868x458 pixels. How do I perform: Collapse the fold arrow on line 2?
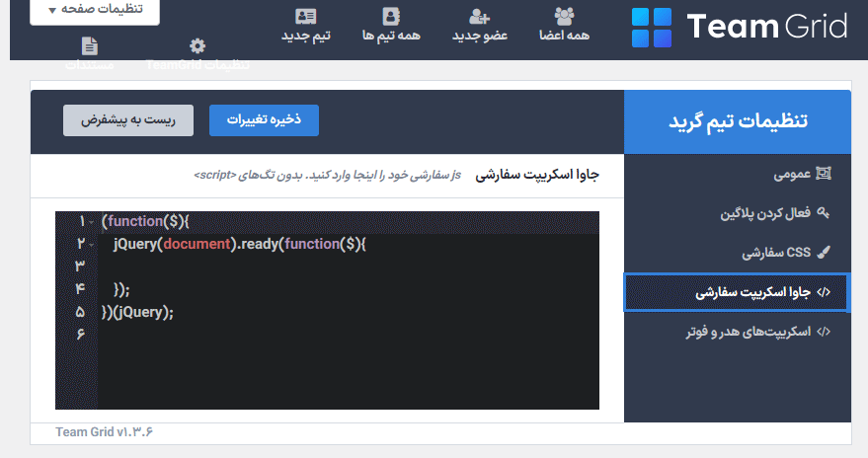coord(91,244)
